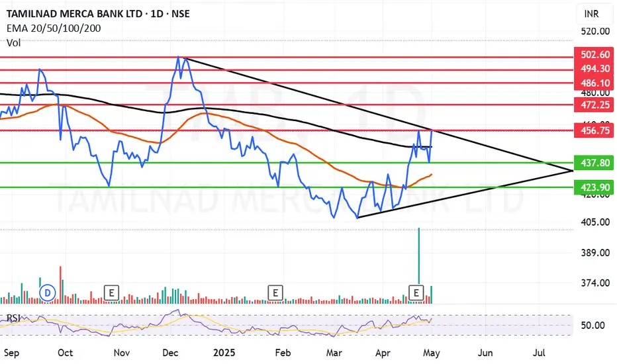This screenshot has height=364, width=617.
Task: Click the 502.60 price level label
Action: pos(594,55)
